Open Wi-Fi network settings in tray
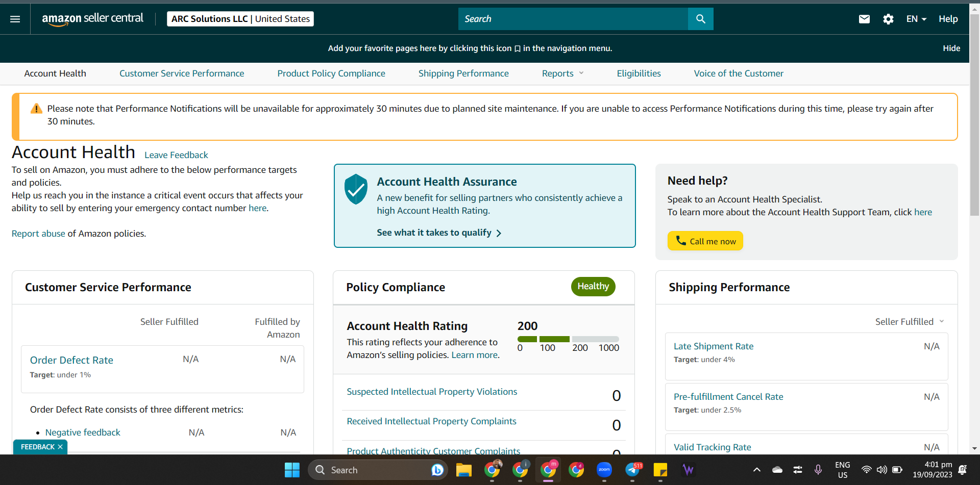Screen dimensions: 980x485 (866, 470)
